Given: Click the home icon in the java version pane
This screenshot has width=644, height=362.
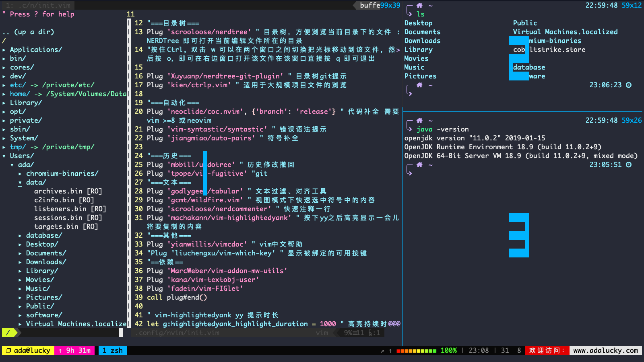Looking at the screenshot, I should coord(419,120).
